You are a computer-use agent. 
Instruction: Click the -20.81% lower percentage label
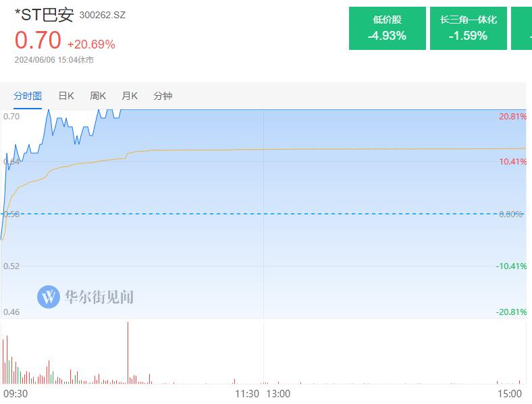[x=511, y=312]
